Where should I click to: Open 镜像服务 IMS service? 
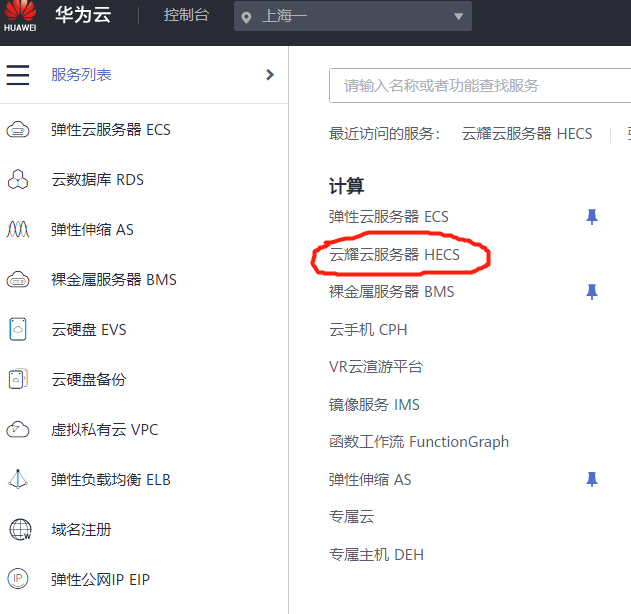point(374,404)
